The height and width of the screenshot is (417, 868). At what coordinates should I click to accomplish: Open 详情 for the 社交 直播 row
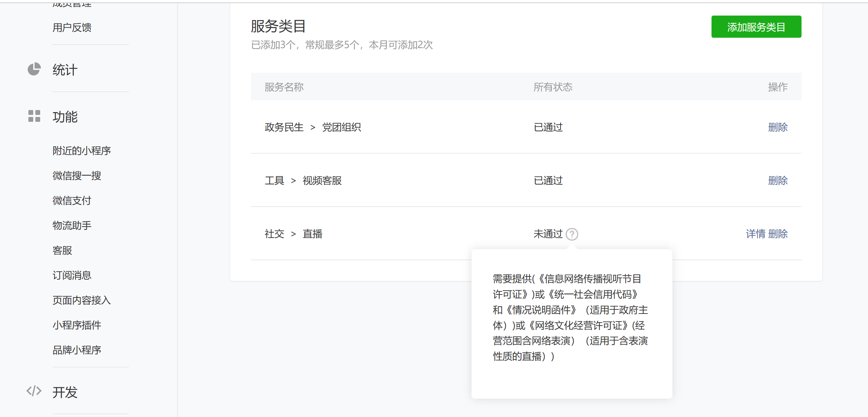click(x=755, y=234)
